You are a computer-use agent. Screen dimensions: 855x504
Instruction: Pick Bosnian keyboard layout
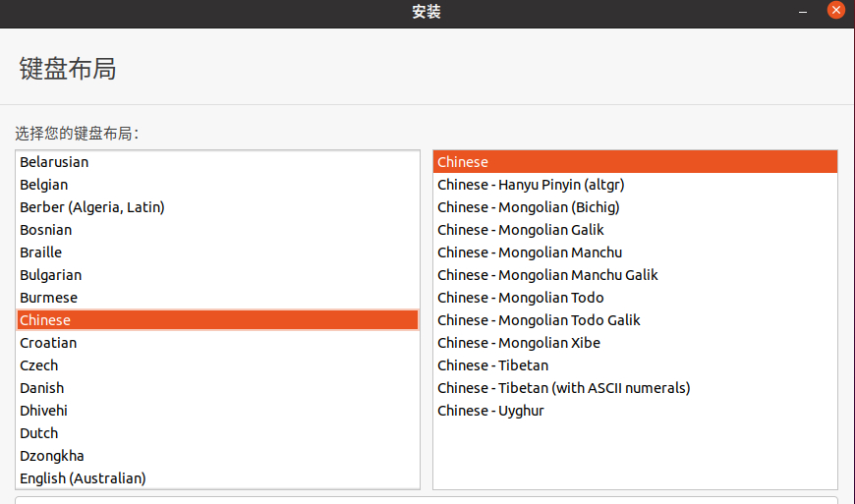tap(217, 230)
